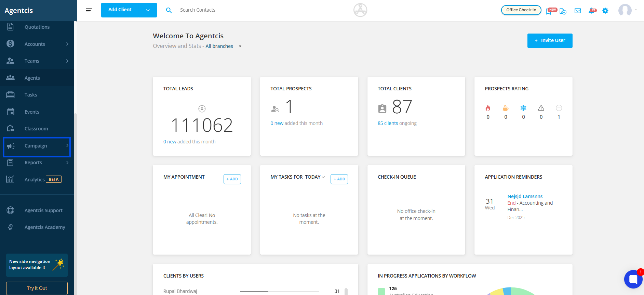Open the Quotations sidebar icon
Viewport: 644px width, 295px height.
(10, 27)
